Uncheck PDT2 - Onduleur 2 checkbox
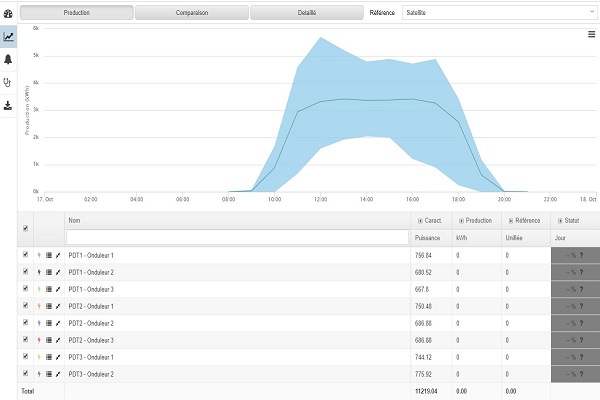600x400 pixels. [x=26, y=322]
